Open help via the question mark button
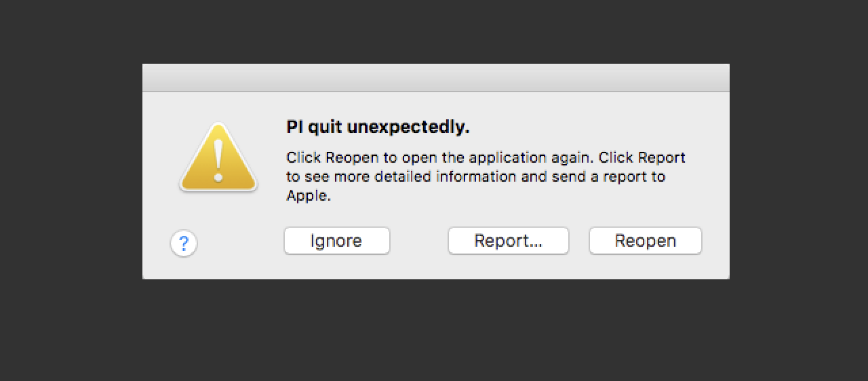This screenshot has width=868, height=381. coord(184,243)
